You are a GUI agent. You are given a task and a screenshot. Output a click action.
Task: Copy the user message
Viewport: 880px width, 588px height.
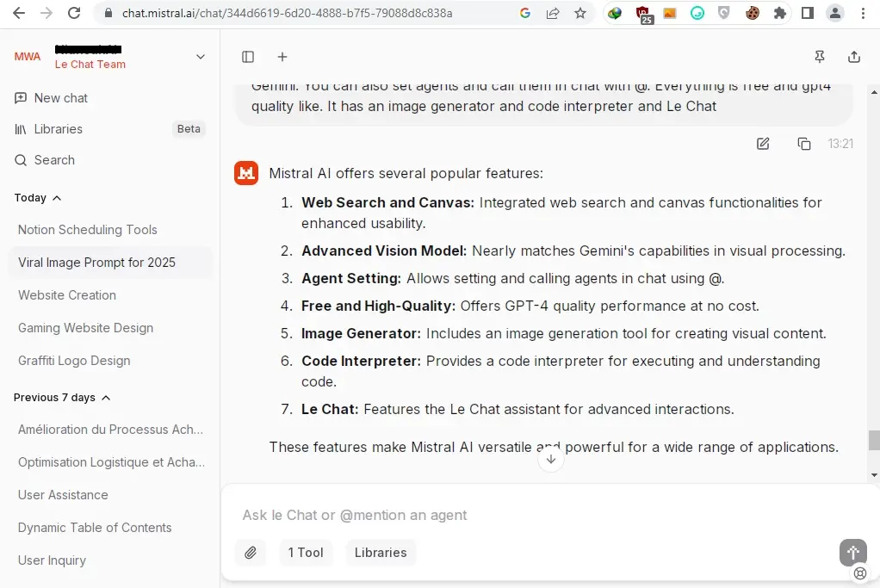[x=803, y=144]
